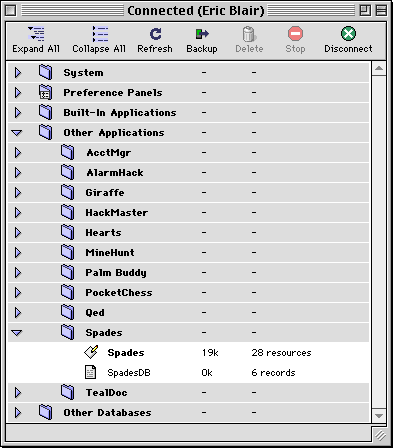Select the HackMaster folder icon
This screenshot has width=393, height=448.
point(68,212)
